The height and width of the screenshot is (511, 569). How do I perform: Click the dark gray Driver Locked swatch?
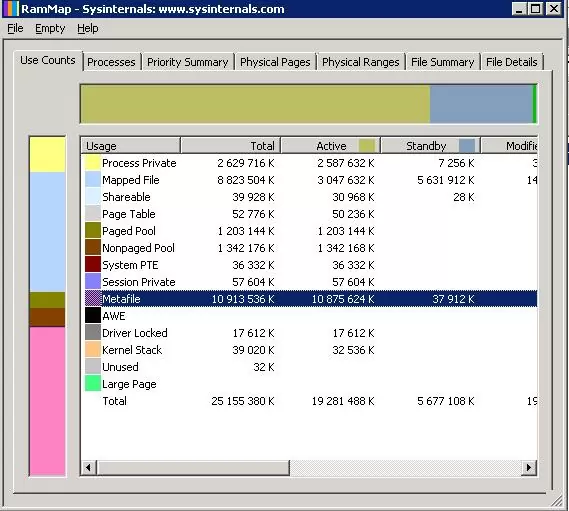93,333
